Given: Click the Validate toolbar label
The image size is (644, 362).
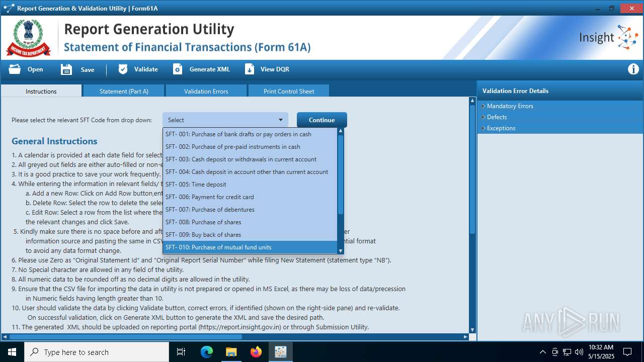Looking at the screenshot, I should (146, 69).
